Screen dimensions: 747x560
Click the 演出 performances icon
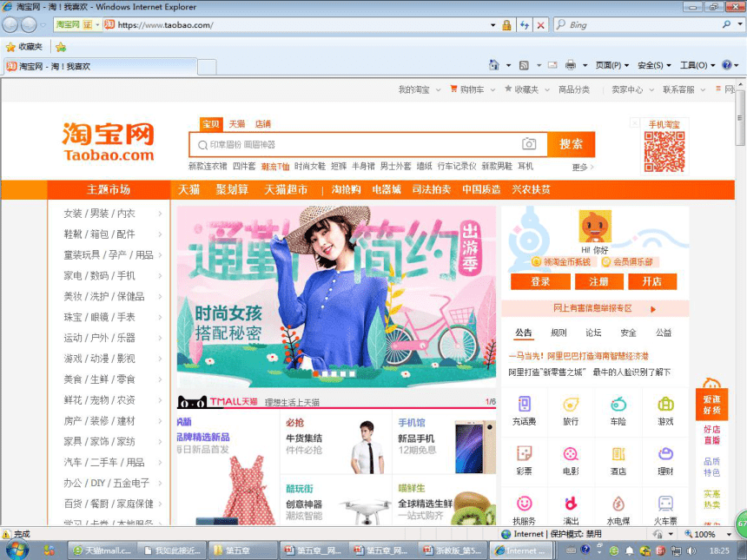pos(571,504)
